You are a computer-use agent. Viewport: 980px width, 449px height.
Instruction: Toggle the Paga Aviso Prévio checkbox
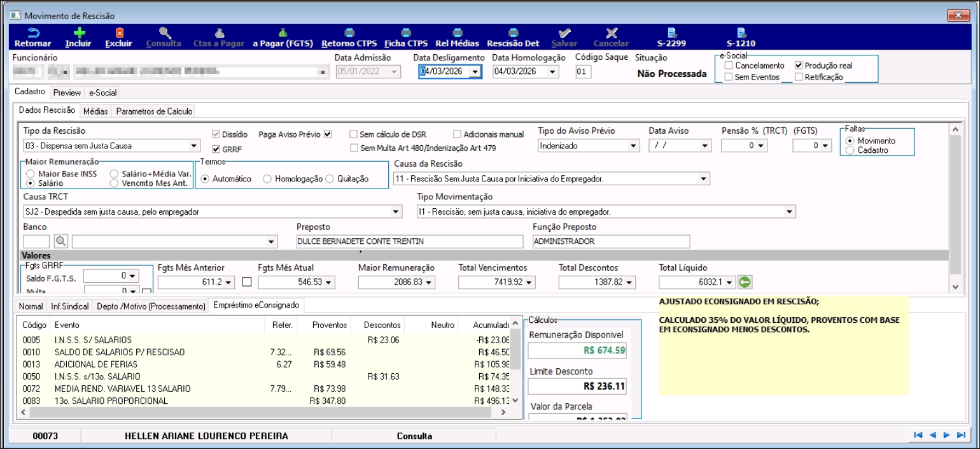(x=328, y=134)
